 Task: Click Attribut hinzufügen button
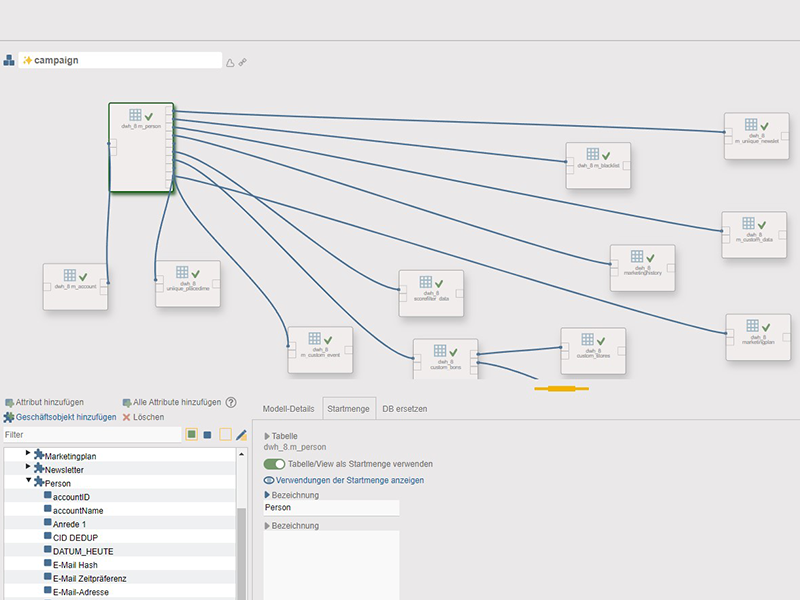point(44,402)
